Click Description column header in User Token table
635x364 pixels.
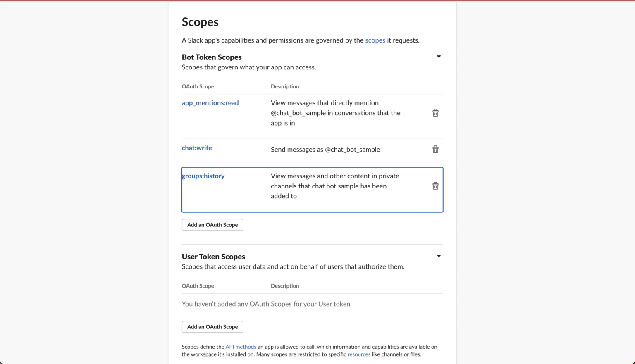[285, 286]
